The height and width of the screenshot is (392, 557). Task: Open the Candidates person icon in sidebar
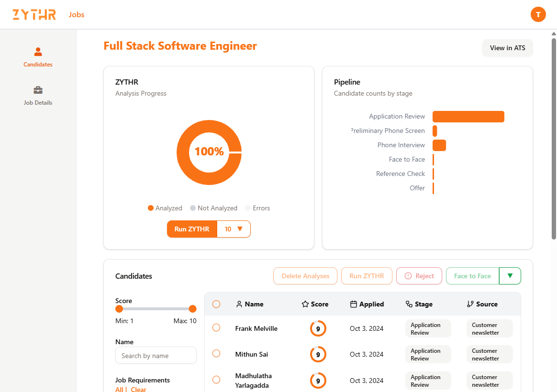pos(38,52)
